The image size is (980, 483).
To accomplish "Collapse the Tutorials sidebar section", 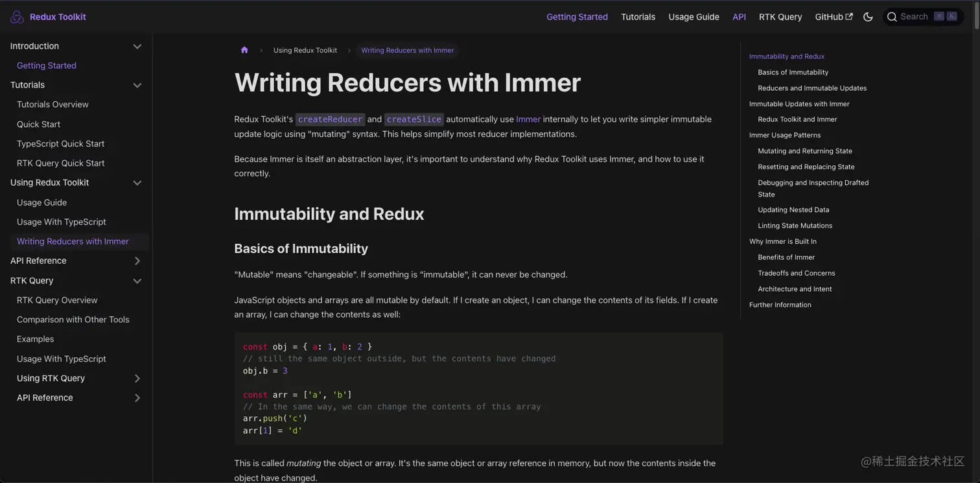I will pos(137,85).
